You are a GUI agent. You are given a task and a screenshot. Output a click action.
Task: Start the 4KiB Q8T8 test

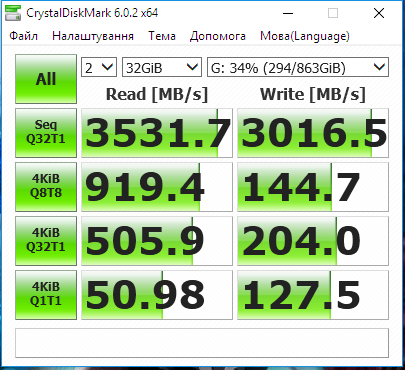pyautogui.click(x=46, y=187)
